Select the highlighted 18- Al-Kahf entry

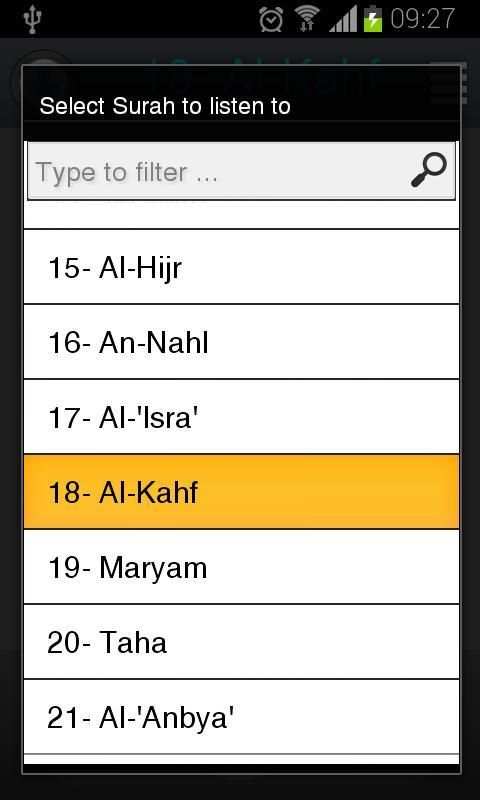[x=241, y=492]
